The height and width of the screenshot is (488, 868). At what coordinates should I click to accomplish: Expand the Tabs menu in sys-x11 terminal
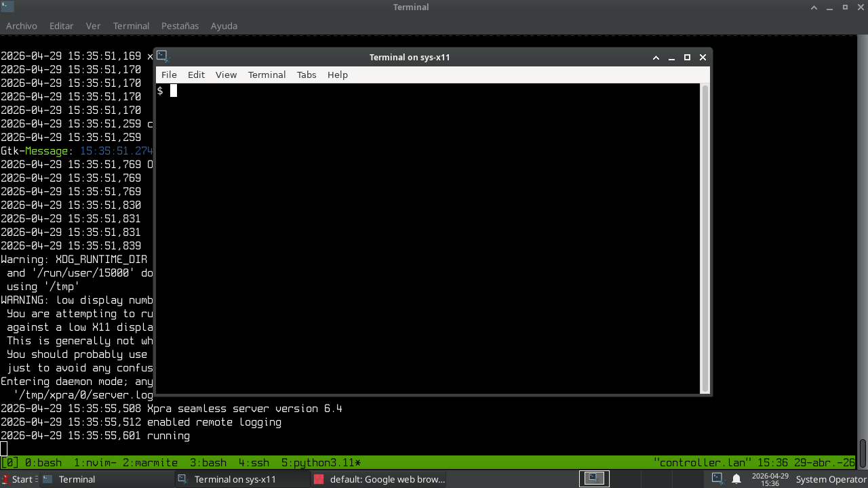coord(307,75)
